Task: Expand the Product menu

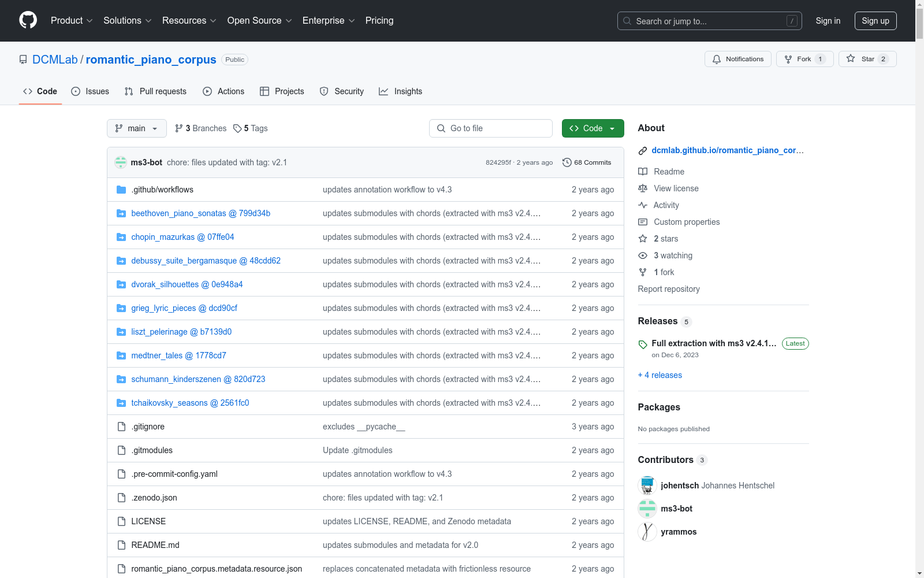Action: tap(72, 21)
